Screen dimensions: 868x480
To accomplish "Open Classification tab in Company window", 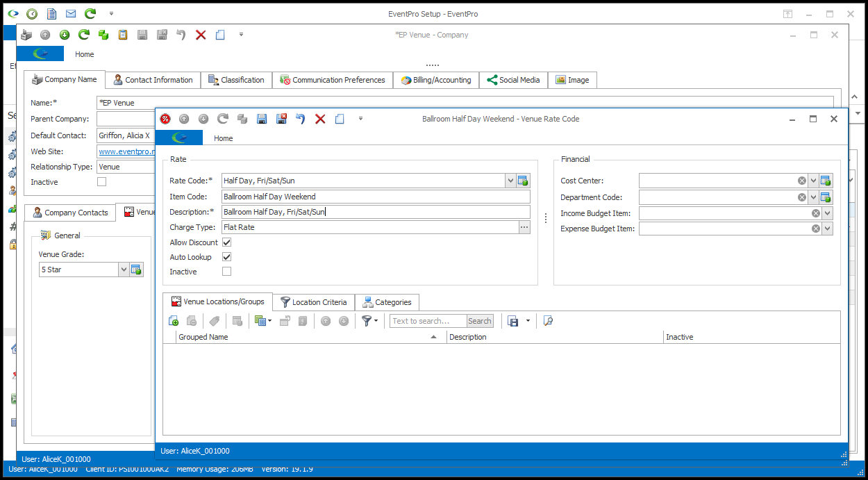I will (236, 80).
